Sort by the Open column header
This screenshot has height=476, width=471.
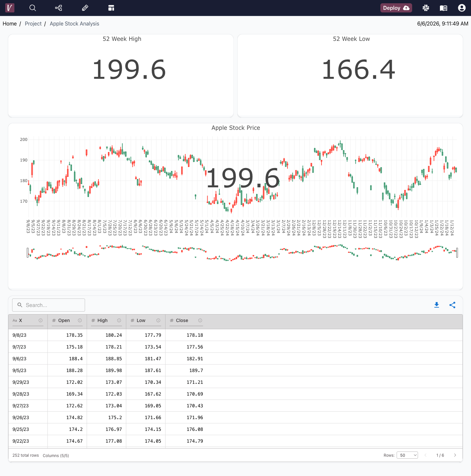click(64, 320)
